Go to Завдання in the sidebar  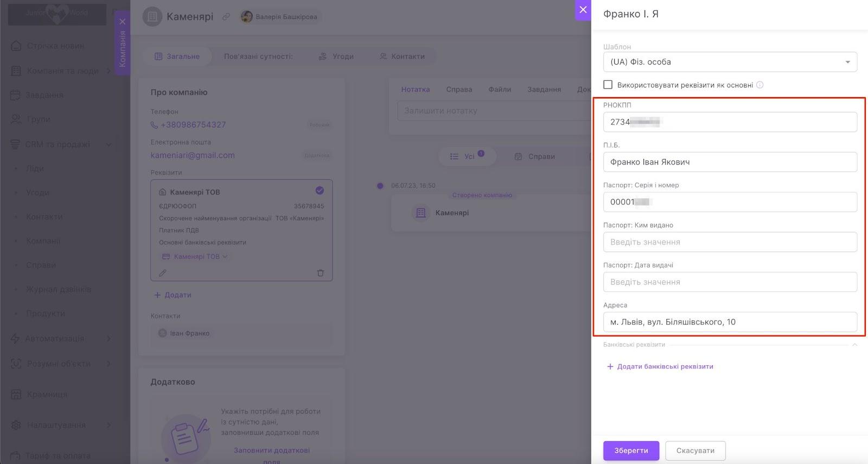click(x=44, y=95)
